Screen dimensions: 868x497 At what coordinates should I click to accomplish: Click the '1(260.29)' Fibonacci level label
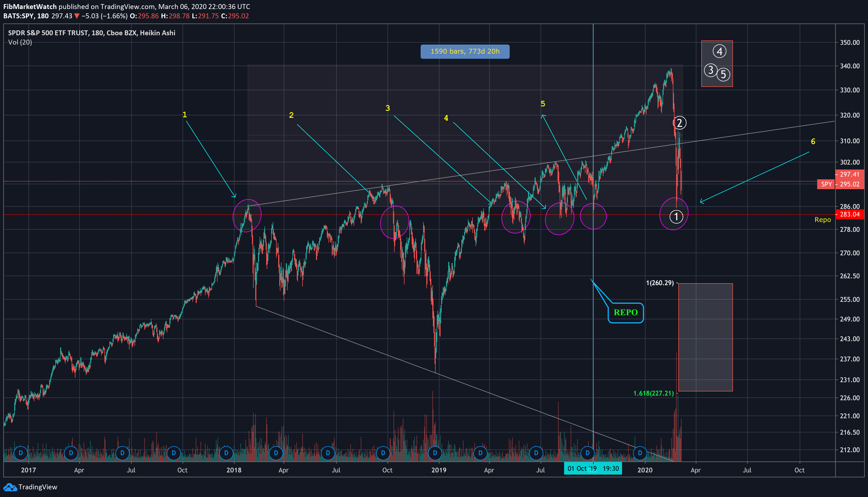click(660, 283)
